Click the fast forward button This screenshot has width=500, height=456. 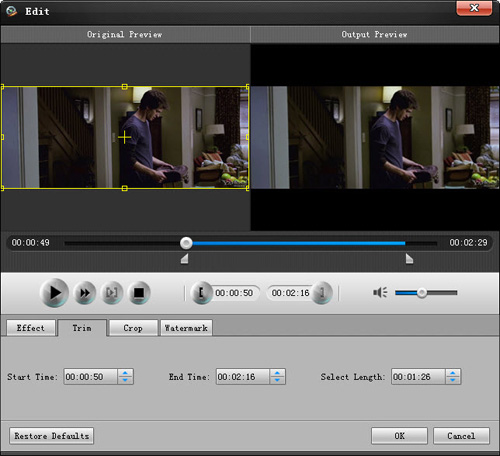coord(84,293)
